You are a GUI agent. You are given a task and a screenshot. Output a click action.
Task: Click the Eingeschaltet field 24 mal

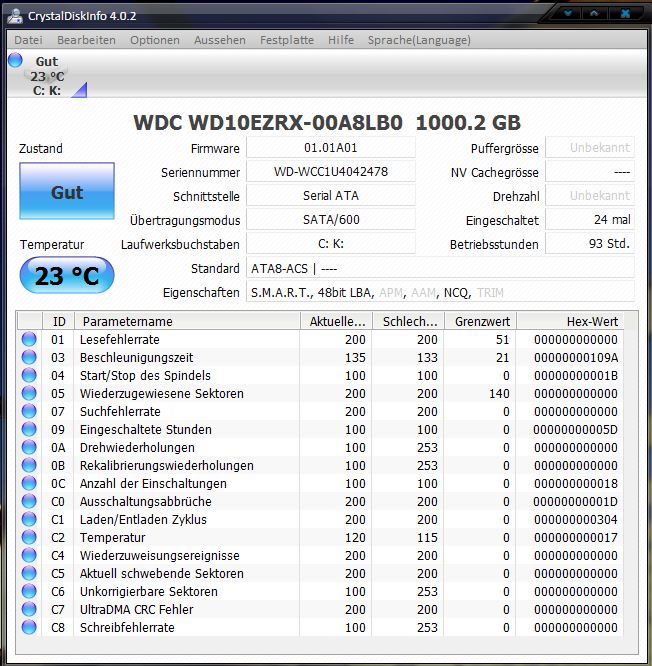(x=590, y=220)
